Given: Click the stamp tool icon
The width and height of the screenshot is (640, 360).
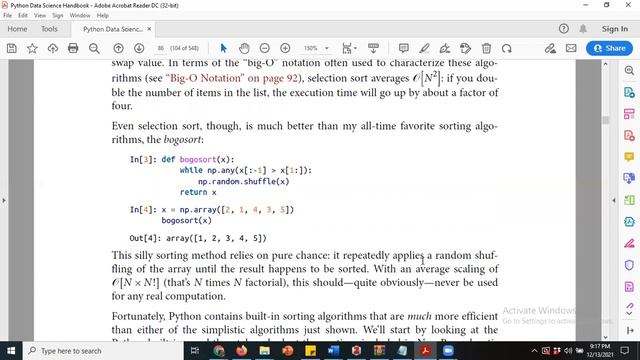Looking at the screenshot, I should (x=465, y=49).
